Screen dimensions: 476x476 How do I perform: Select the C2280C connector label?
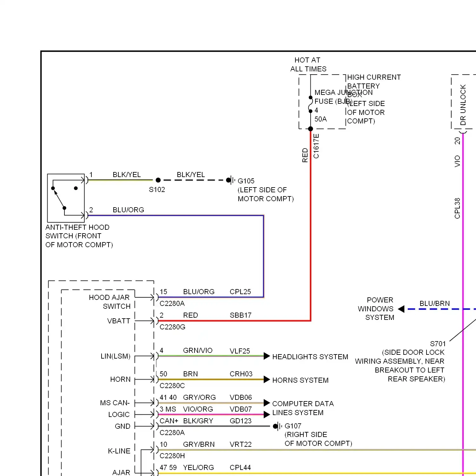point(172,386)
